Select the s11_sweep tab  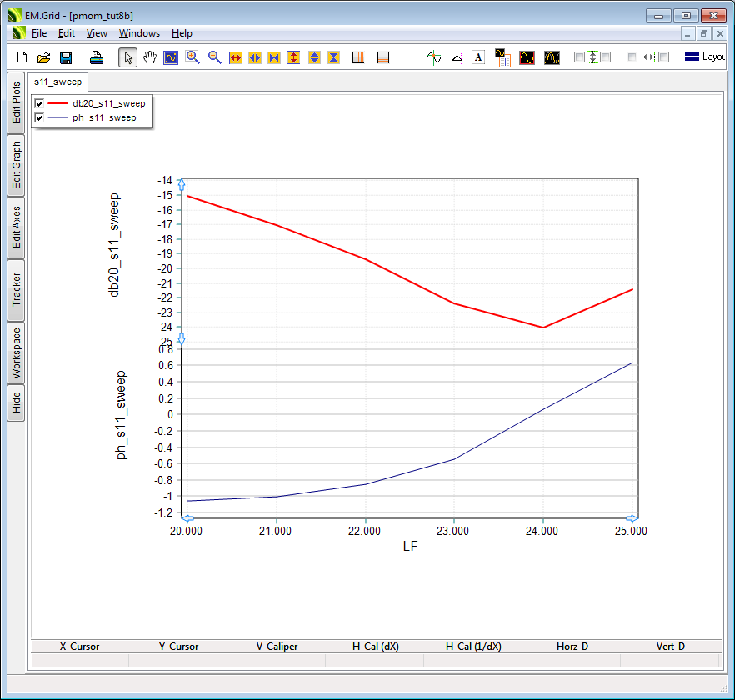coord(57,82)
